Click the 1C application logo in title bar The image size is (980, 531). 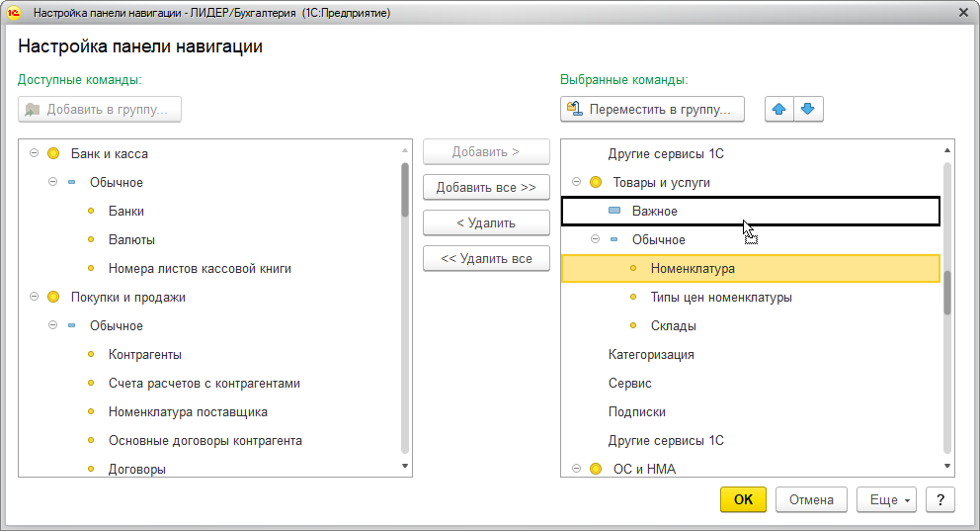pos(14,13)
